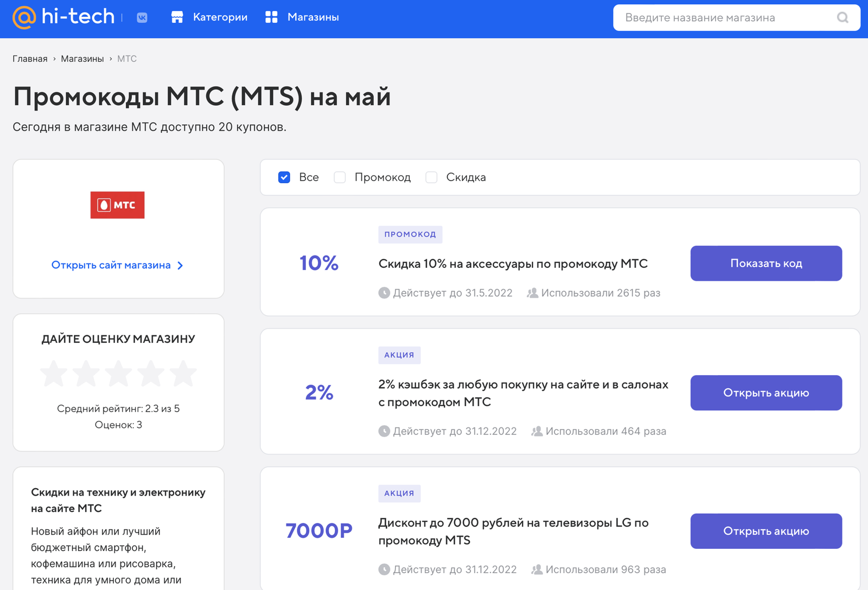This screenshot has width=868, height=590.
Task: Go to Магазины breadcrumb link
Action: (x=82, y=59)
